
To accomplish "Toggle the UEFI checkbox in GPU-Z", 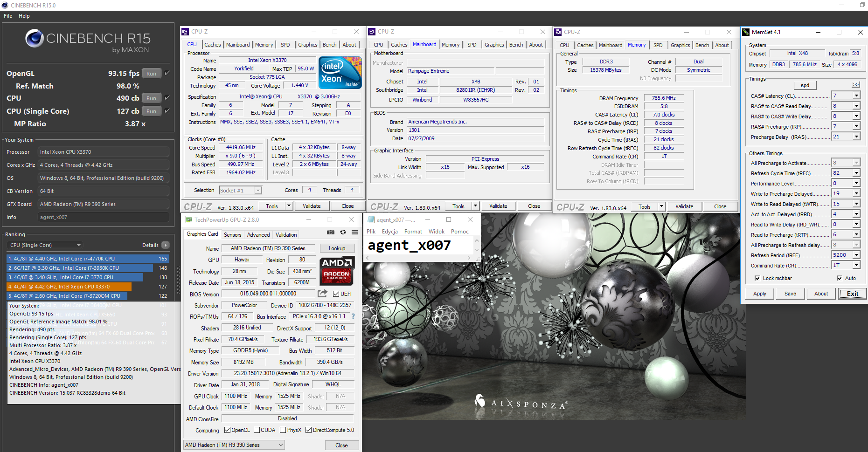I will pyautogui.click(x=336, y=294).
